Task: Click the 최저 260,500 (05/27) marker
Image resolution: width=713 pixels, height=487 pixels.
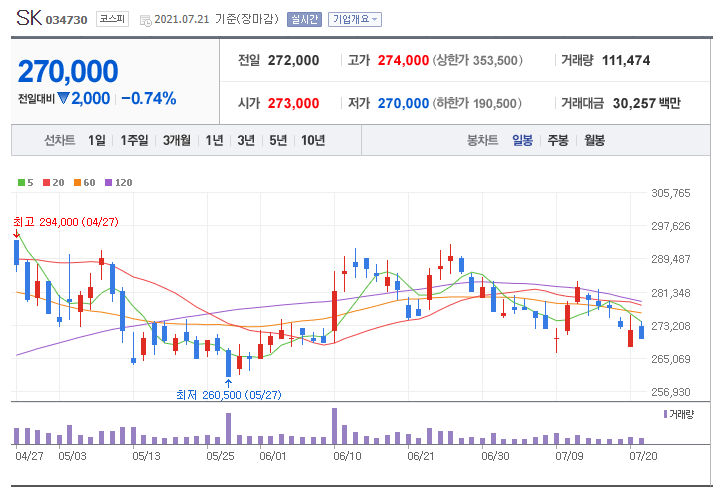Action: (x=229, y=395)
